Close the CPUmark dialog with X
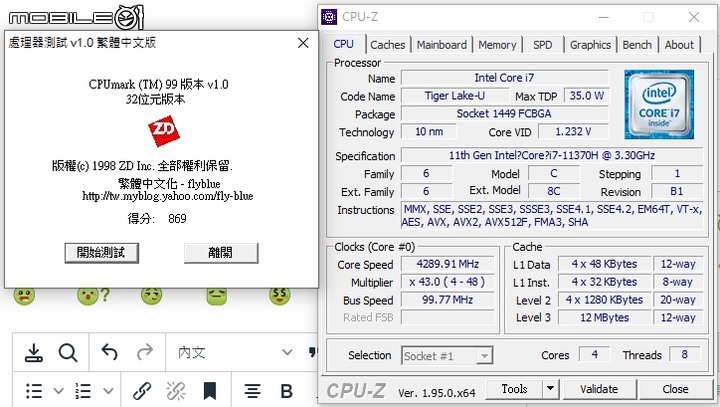The image size is (720, 407). click(303, 43)
